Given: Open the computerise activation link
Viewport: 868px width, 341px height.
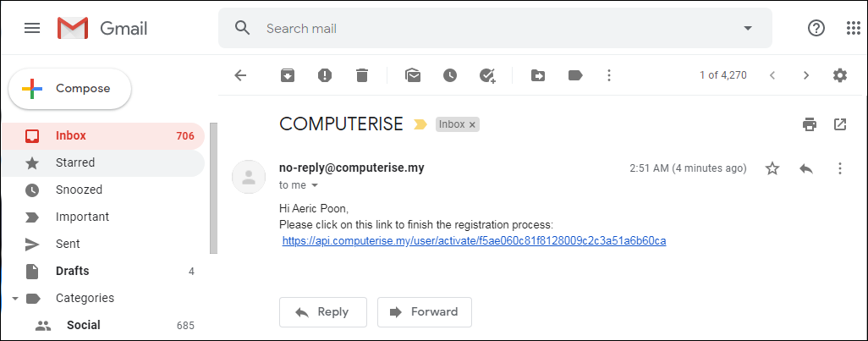Looking at the screenshot, I should [x=474, y=241].
